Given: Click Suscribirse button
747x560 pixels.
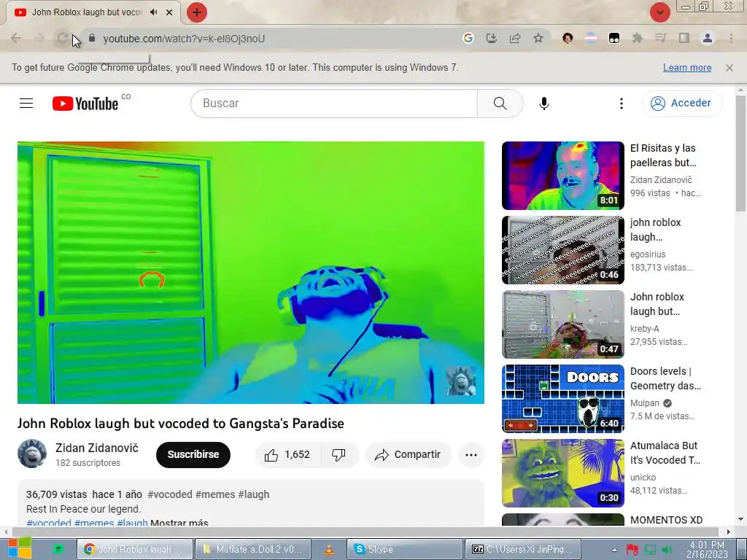Looking at the screenshot, I should pos(193,455).
